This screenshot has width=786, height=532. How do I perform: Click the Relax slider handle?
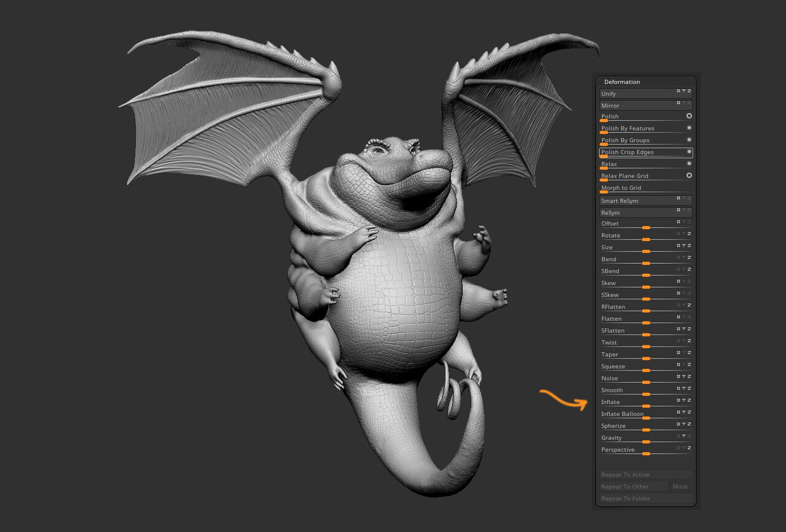pos(604,168)
